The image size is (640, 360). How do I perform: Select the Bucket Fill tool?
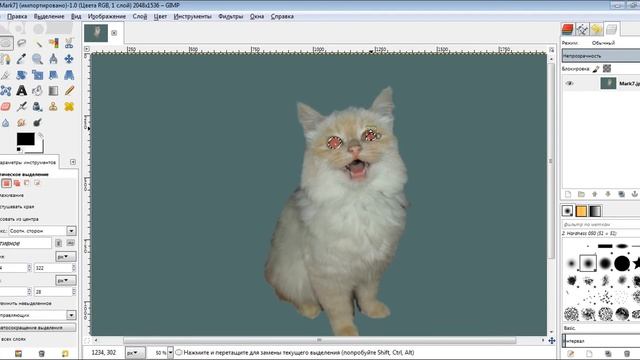point(38,90)
